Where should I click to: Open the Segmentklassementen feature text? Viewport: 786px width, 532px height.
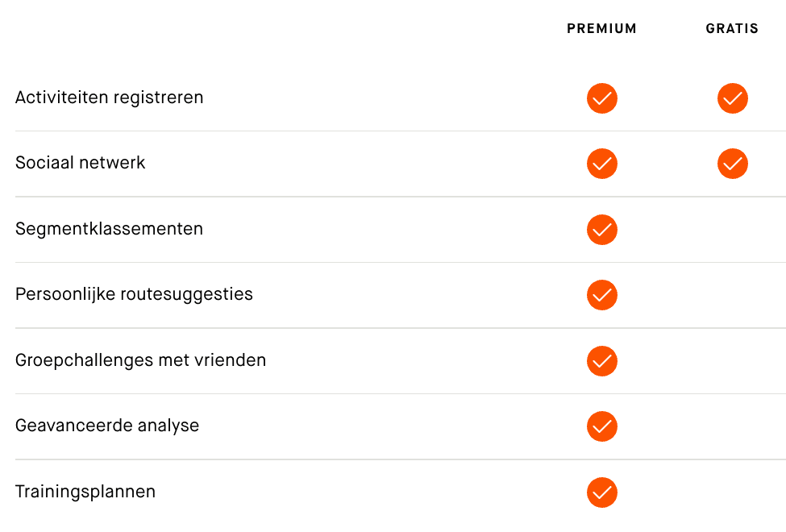pos(109,229)
